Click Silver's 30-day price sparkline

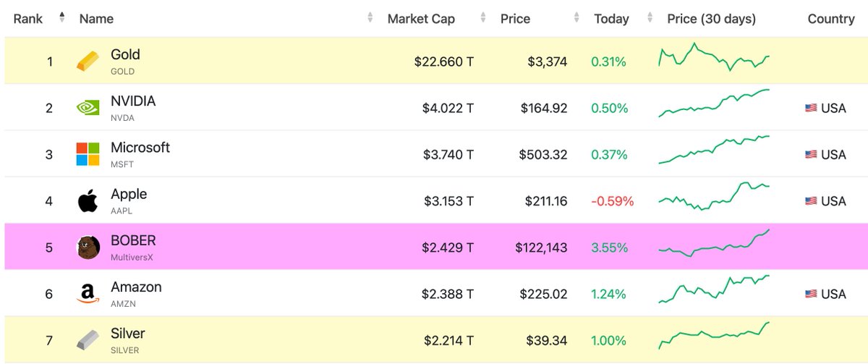tap(714, 337)
